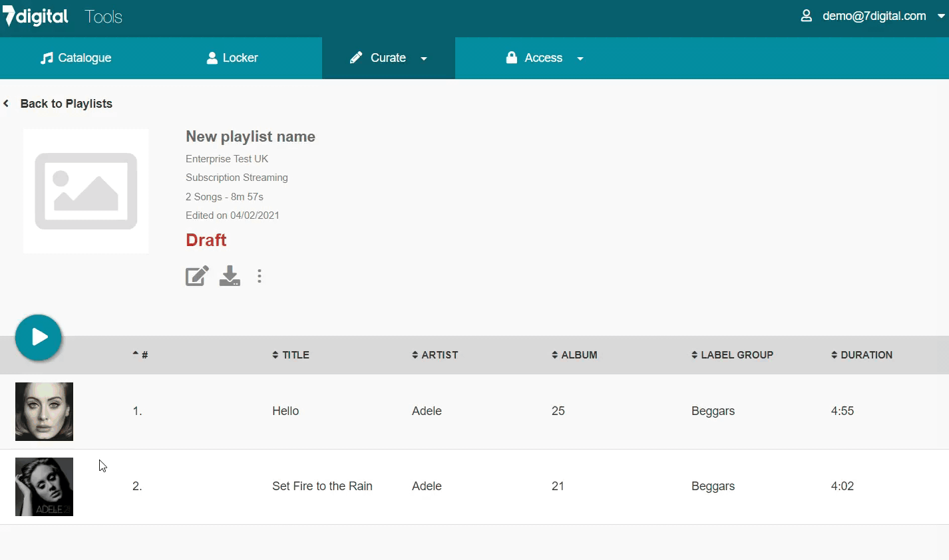Click the artist Adele in the Hello row
This screenshot has height=560, width=949.
point(427,411)
